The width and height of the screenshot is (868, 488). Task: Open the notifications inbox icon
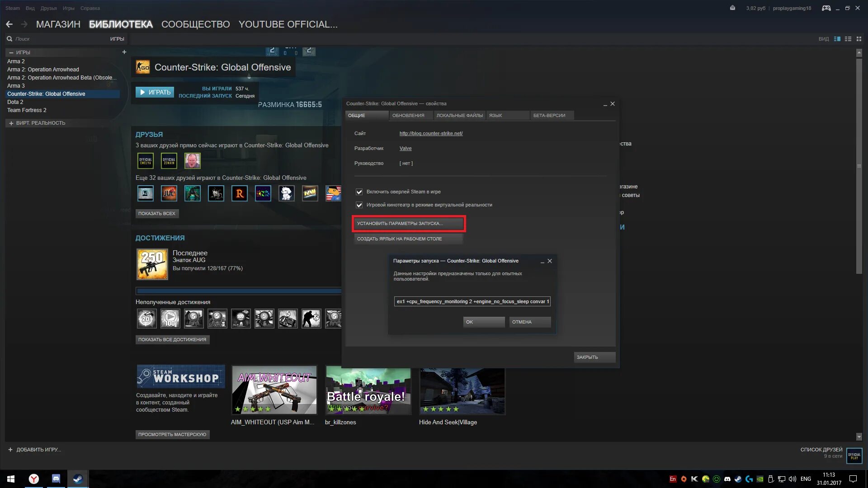(732, 8)
